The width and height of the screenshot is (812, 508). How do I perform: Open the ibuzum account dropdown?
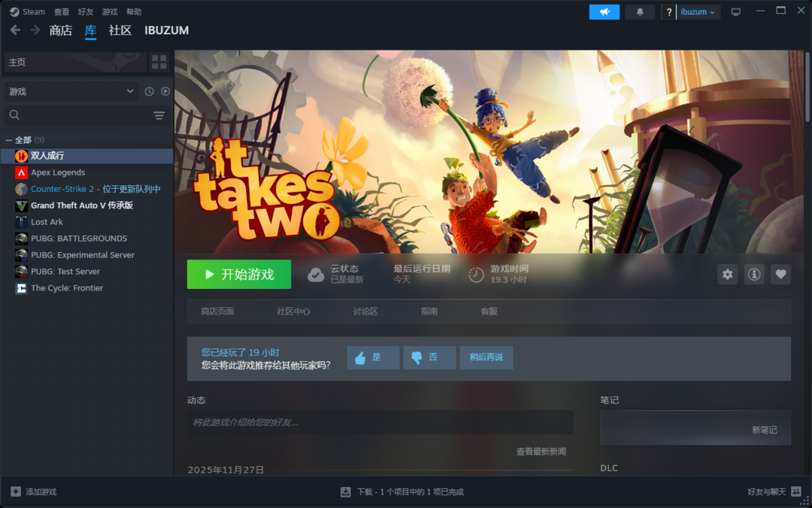(698, 12)
